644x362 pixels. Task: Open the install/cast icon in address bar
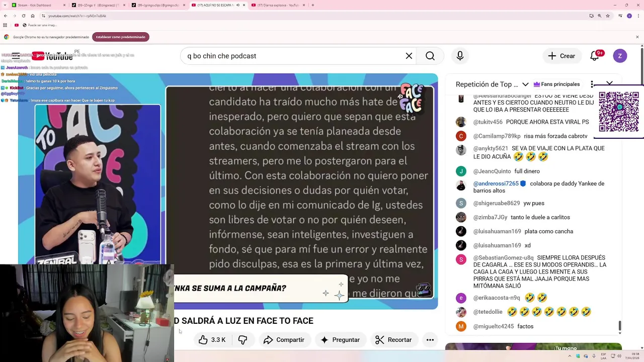pyautogui.click(x=591, y=16)
